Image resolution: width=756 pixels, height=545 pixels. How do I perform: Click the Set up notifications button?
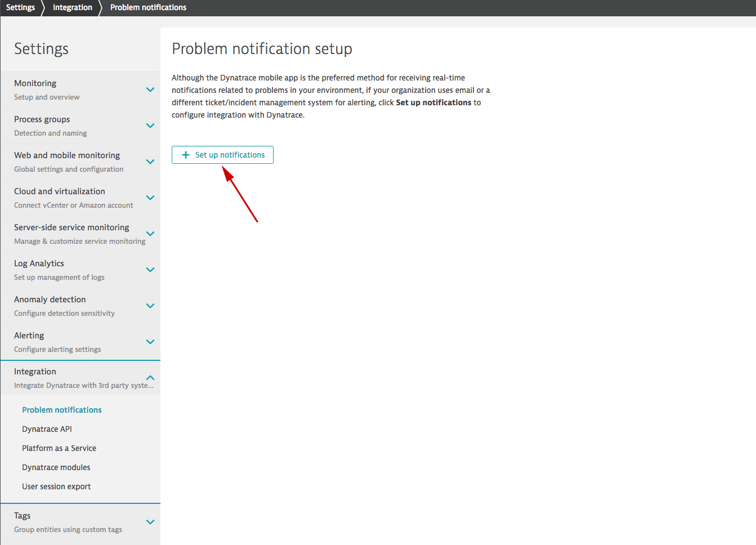click(222, 155)
